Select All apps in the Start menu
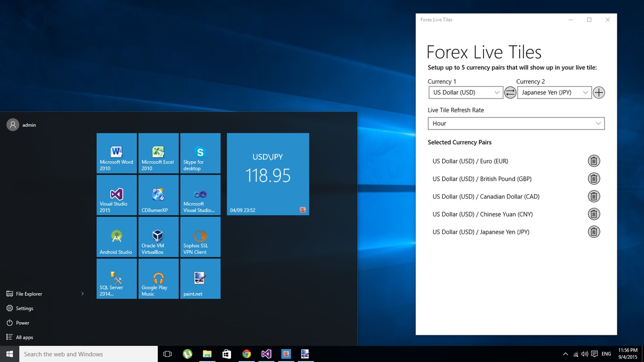Screen dimensions: 644x362 click(24, 337)
